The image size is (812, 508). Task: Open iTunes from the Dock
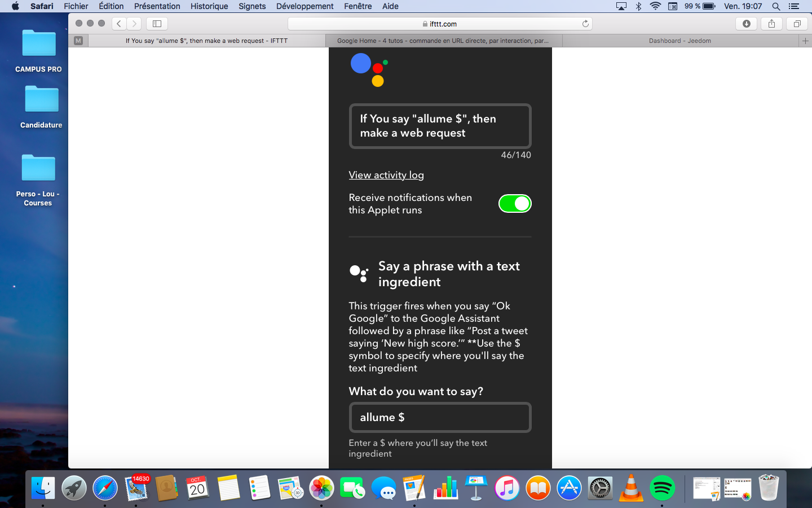click(507, 488)
